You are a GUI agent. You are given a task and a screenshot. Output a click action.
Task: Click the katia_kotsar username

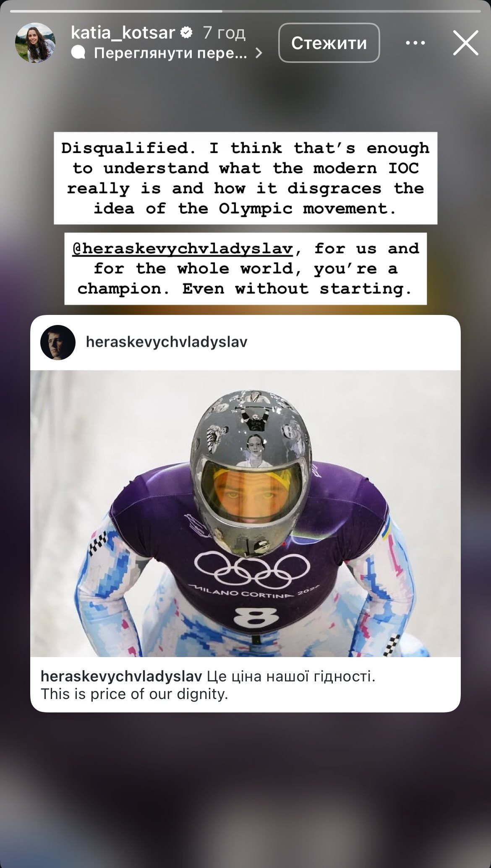point(123,32)
